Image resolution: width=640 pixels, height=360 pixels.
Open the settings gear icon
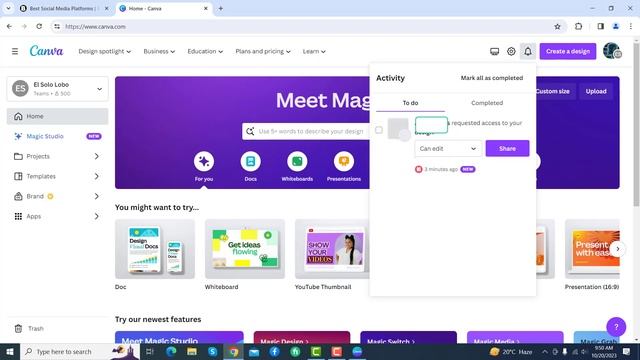(511, 51)
